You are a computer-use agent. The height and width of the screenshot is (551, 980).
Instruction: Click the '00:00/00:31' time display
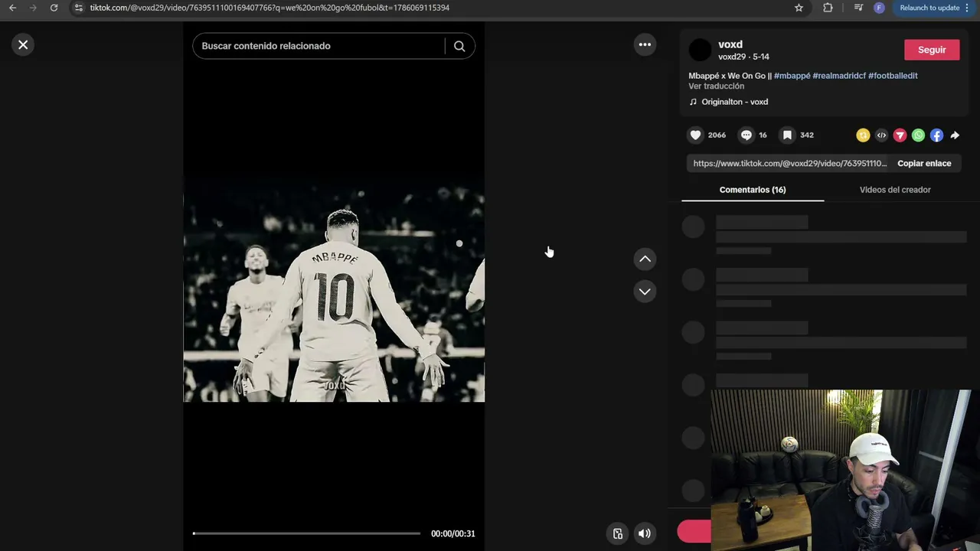pyautogui.click(x=452, y=533)
